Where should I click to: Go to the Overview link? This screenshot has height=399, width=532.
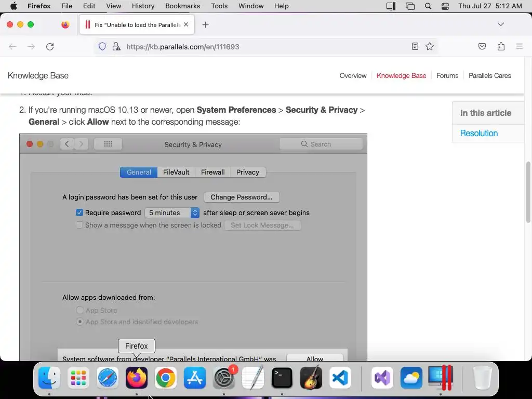tap(353, 76)
